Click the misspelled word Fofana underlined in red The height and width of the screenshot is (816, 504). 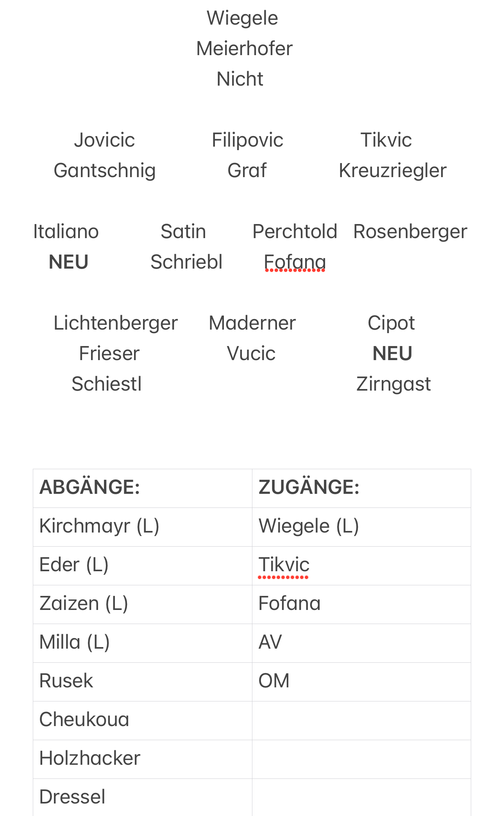pyautogui.click(x=295, y=262)
